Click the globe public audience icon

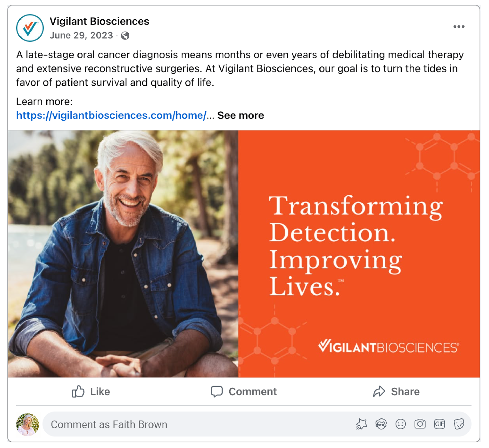pos(125,36)
